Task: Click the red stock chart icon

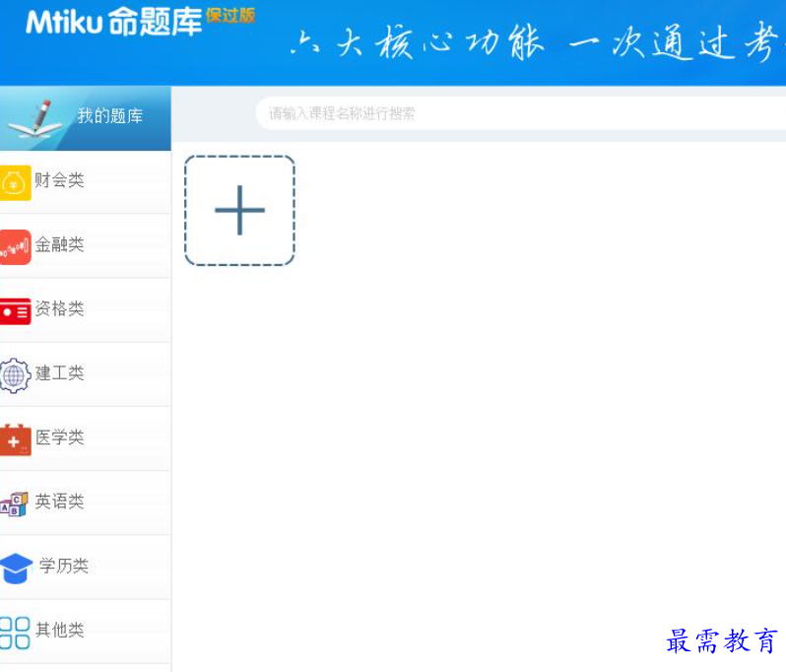Action: [15, 247]
